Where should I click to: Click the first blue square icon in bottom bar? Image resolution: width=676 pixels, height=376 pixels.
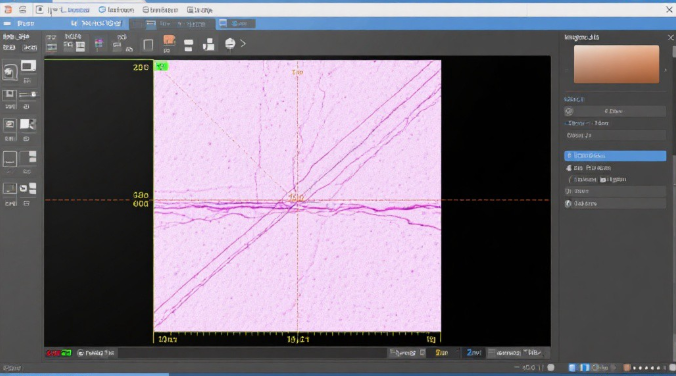pyautogui.click(x=572, y=368)
